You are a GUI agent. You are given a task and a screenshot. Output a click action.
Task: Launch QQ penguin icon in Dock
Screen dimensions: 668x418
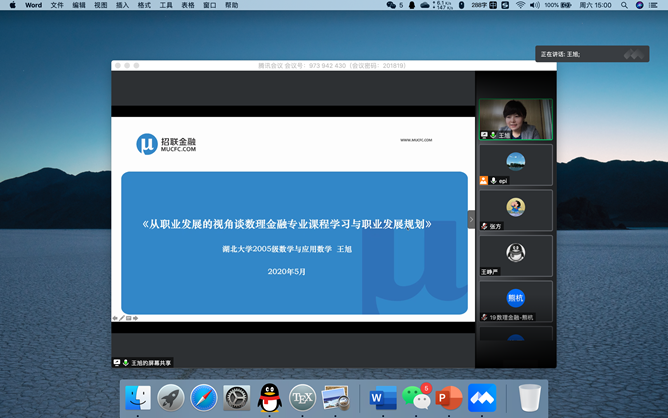[x=269, y=398]
